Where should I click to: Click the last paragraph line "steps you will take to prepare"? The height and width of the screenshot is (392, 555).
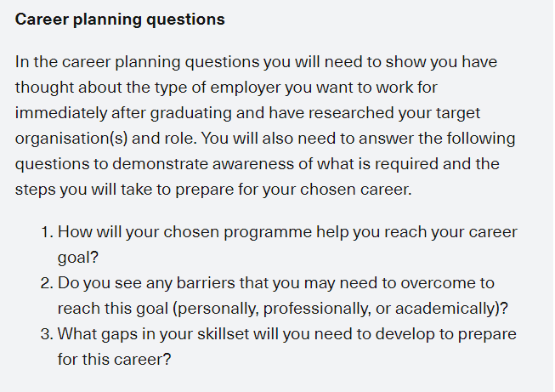click(x=213, y=190)
